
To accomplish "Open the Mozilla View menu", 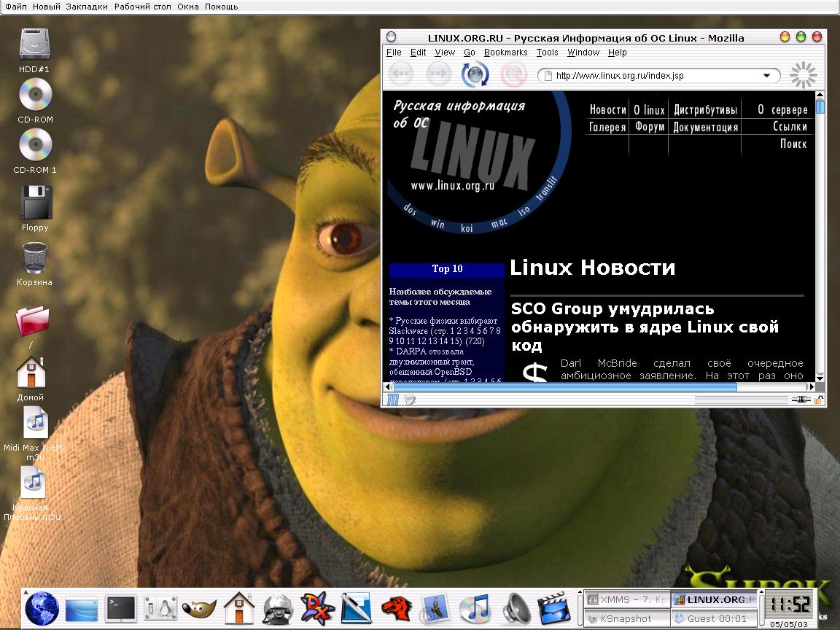I will tap(445, 52).
